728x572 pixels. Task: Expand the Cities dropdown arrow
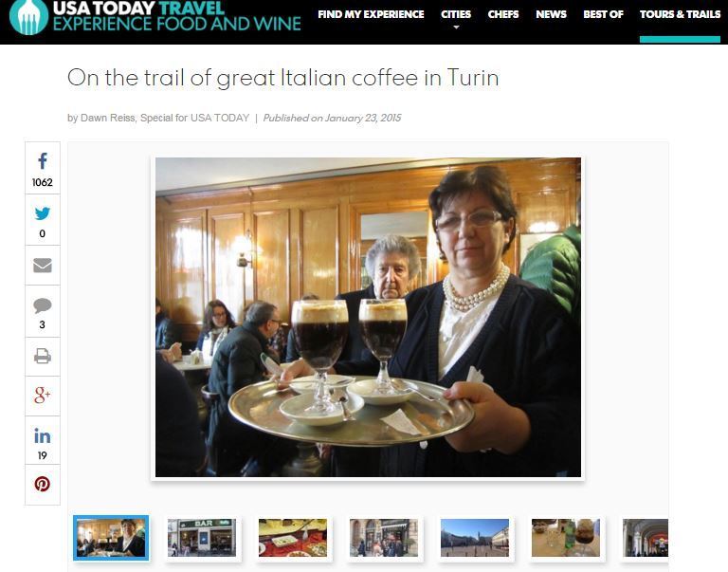[456, 28]
